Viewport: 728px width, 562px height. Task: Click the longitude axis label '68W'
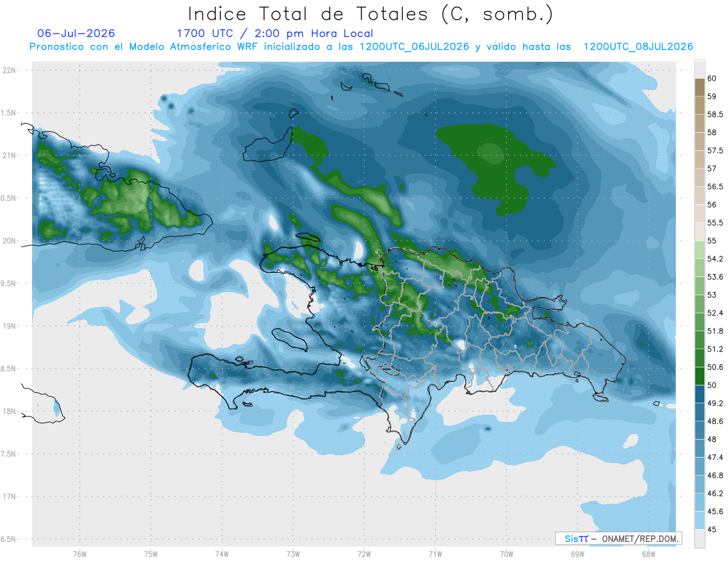click(649, 554)
